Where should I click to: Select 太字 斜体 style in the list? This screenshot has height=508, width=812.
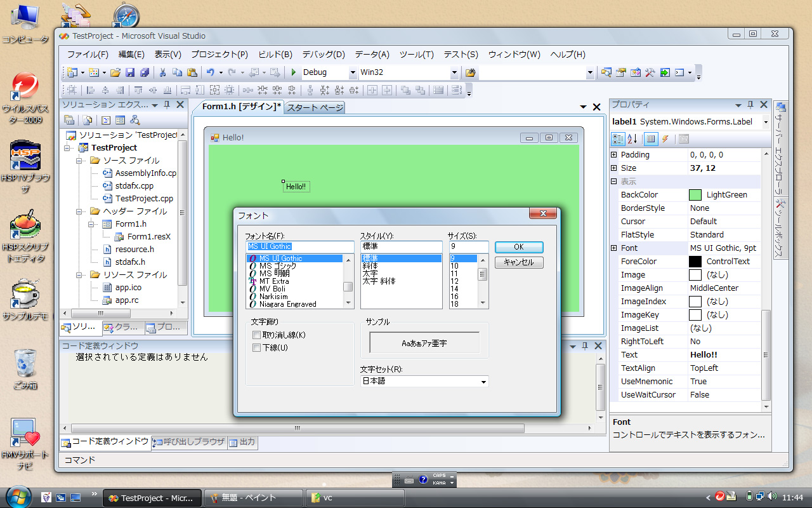[x=379, y=281]
